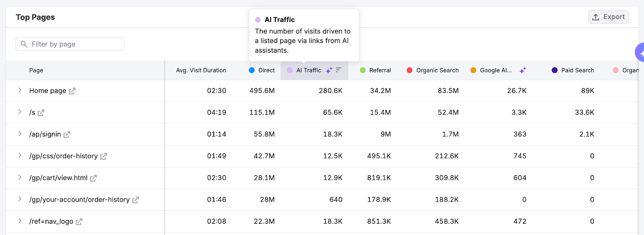Screen dimensions: 644x235
Task: Open /gp/your-account/order-history page link
Action: (x=79, y=200)
